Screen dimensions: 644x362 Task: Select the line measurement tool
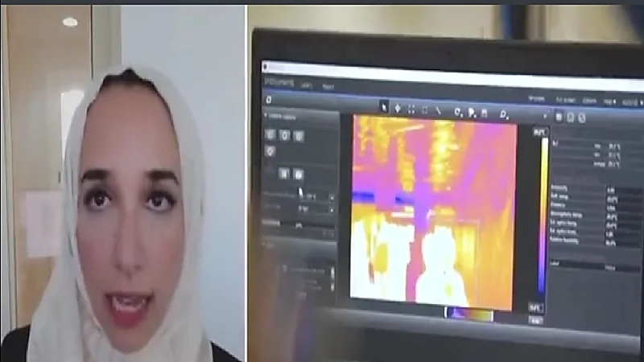coord(438,109)
